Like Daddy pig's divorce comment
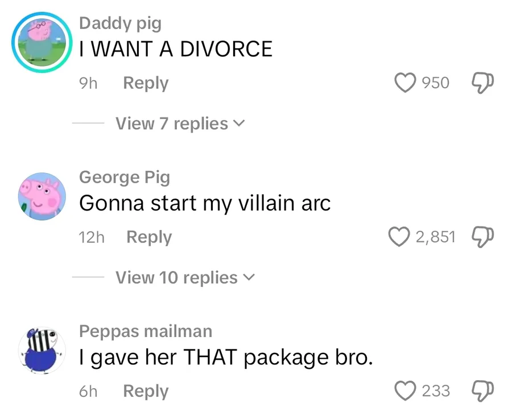This screenshot has height=420, width=512. tap(405, 83)
